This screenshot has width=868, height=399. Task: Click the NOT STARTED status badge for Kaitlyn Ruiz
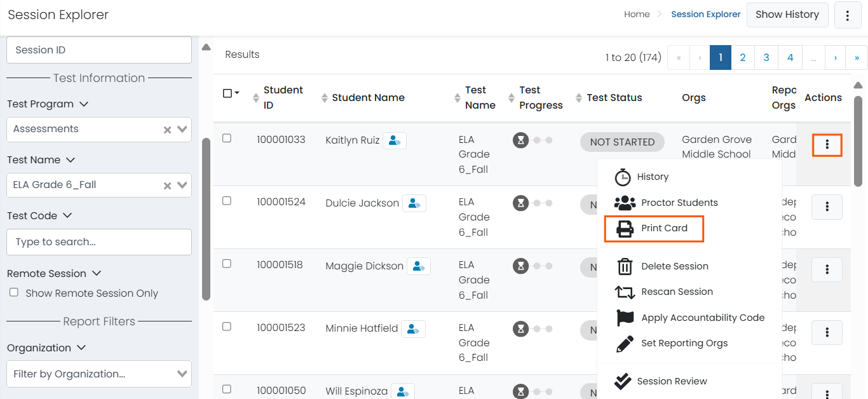(622, 142)
